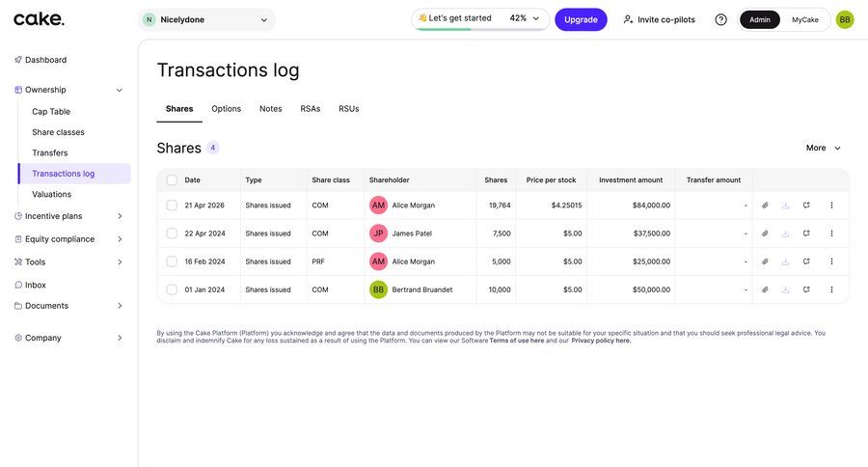Open the help question mark icon
868x467 pixels.
(x=720, y=19)
